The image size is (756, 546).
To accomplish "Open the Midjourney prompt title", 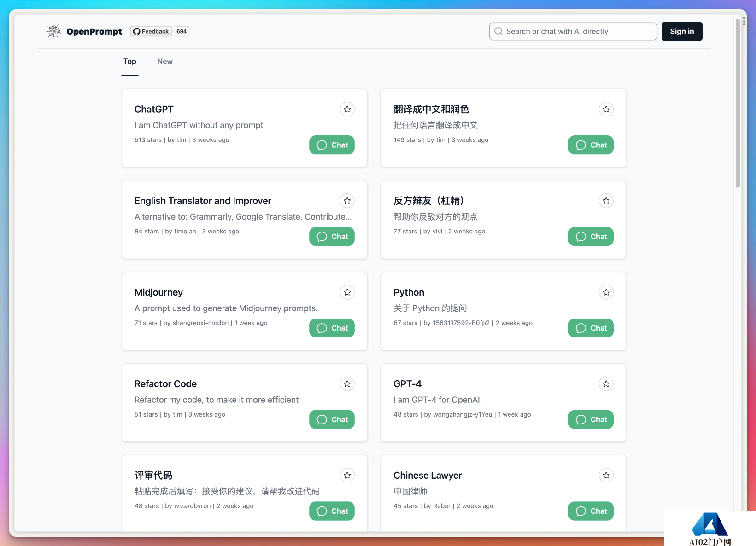I will click(x=158, y=292).
